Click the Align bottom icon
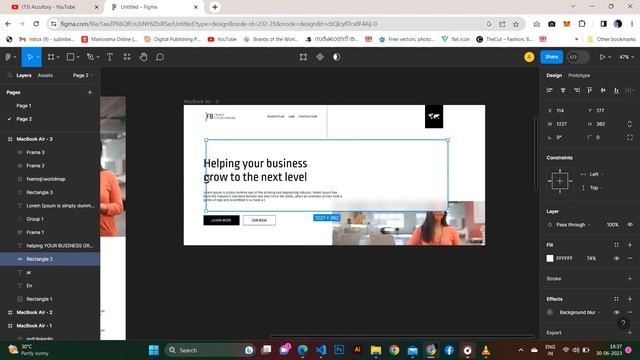 click(x=616, y=90)
